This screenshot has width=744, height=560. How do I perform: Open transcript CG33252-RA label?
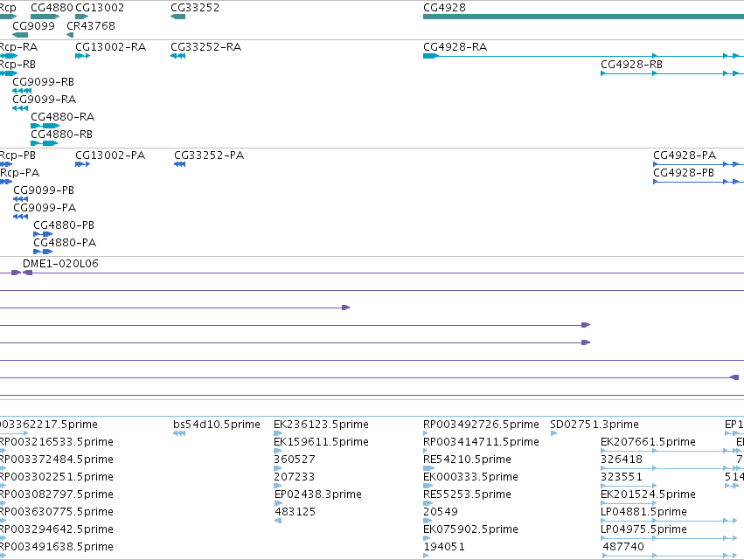pyautogui.click(x=206, y=47)
